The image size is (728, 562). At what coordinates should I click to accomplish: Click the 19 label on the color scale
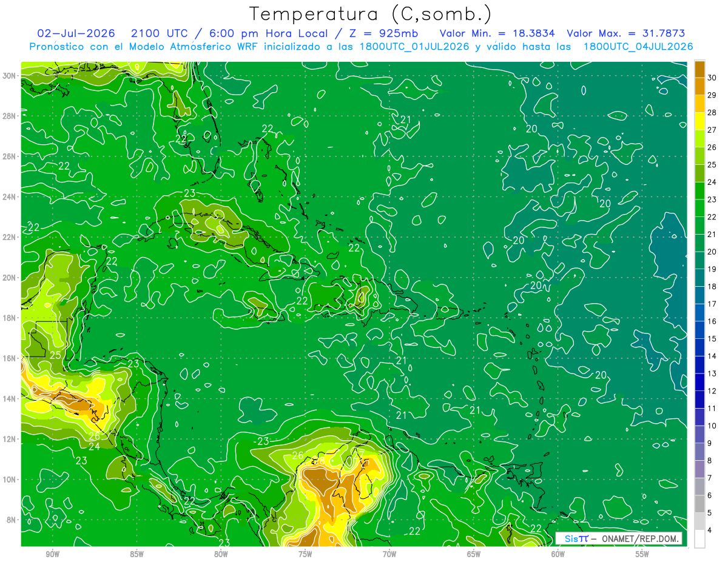(x=712, y=269)
